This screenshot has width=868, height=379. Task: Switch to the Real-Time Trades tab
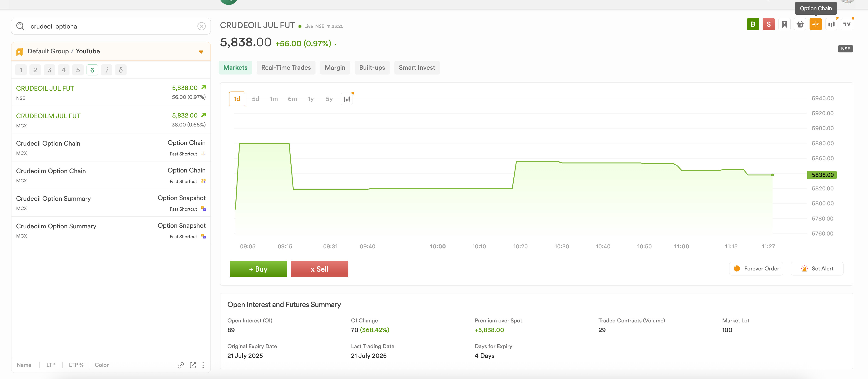click(x=286, y=68)
